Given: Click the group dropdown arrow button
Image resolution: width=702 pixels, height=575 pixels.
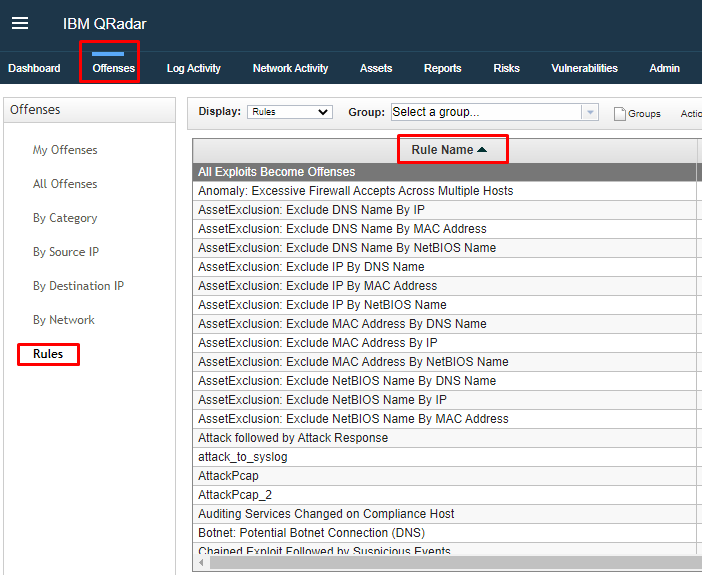Looking at the screenshot, I should (590, 112).
